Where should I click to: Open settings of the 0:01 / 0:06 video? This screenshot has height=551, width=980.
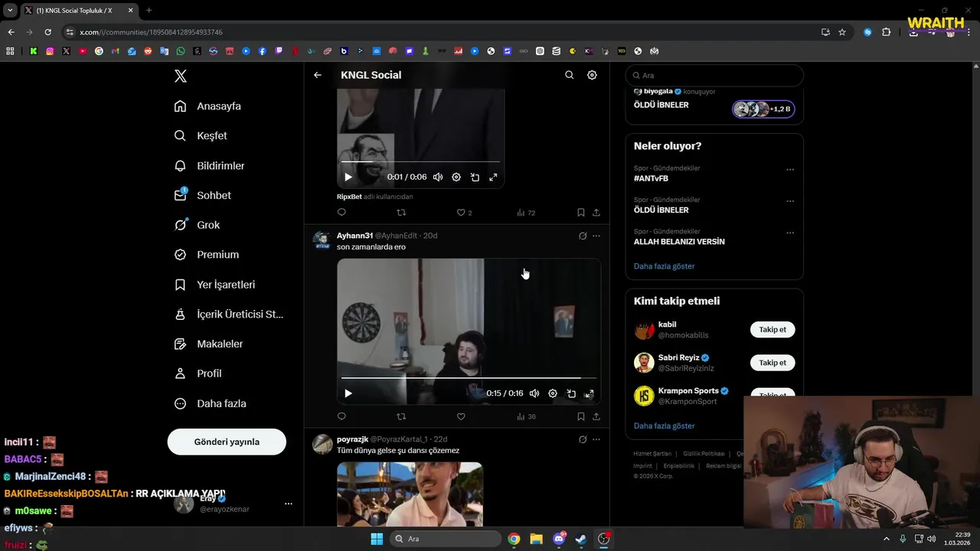(x=456, y=177)
